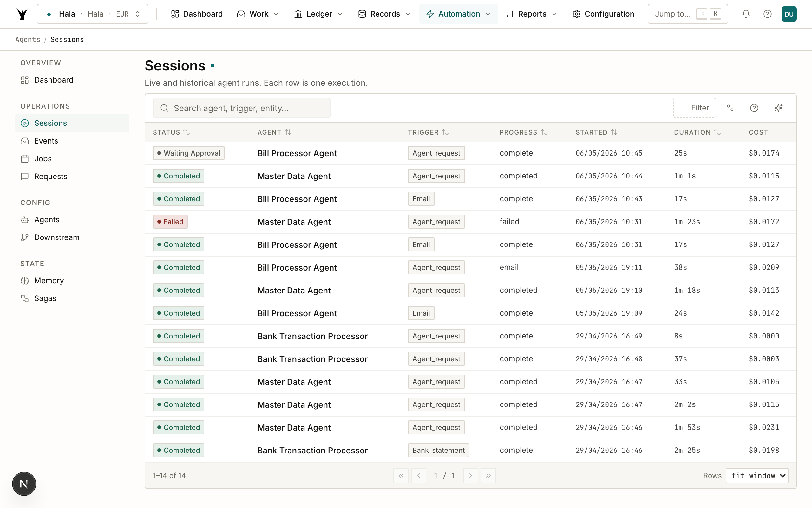Click the 1–14 of 14 count text
The height and width of the screenshot is (508, 812).
169,475
